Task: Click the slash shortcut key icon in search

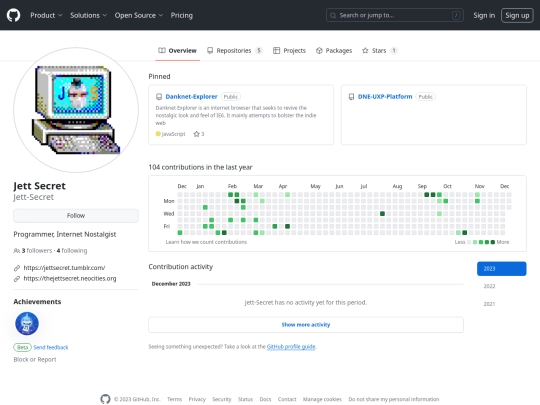Action: 456,15
